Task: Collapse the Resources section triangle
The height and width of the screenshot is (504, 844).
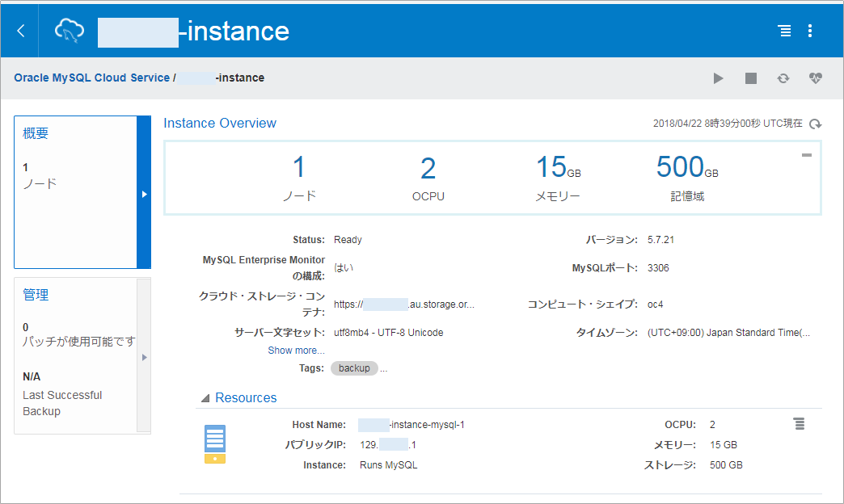Action: point(205,398)
